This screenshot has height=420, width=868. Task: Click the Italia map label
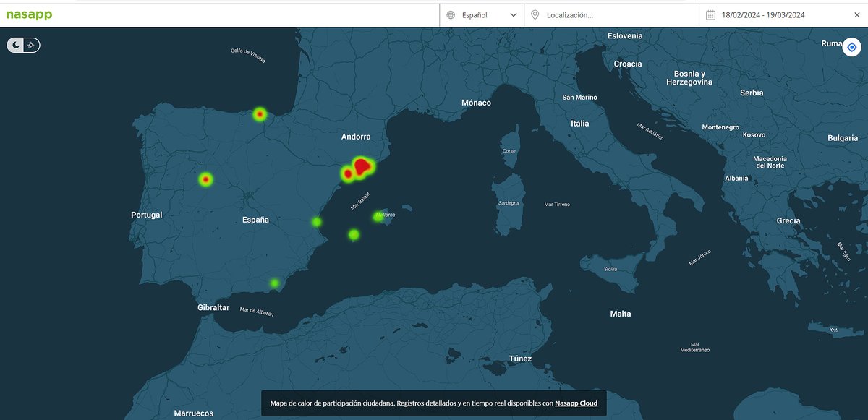579,124
